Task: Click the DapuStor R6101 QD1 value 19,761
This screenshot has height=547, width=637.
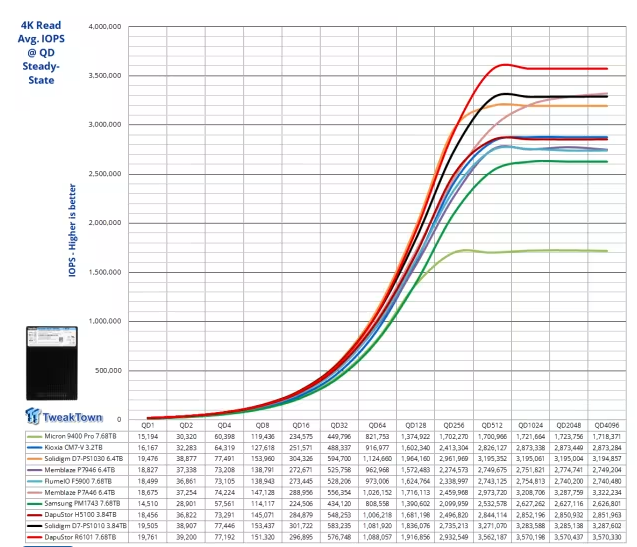Action: 148,537
